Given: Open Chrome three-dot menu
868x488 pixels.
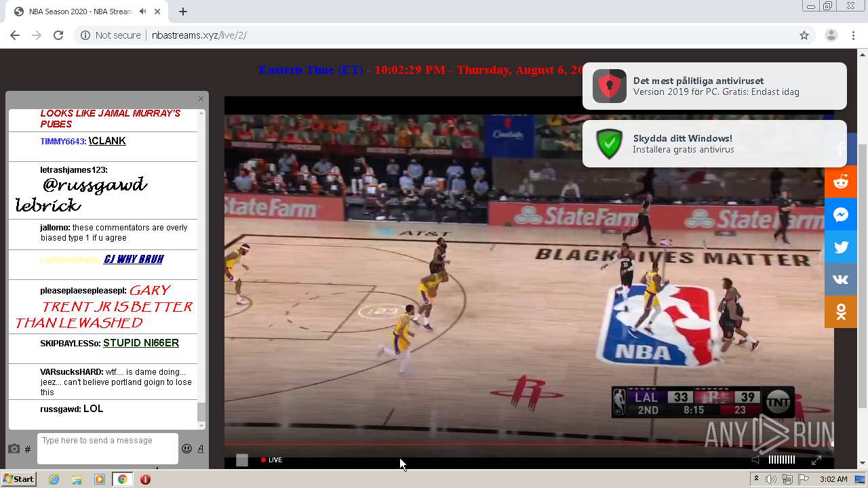Looking at the screenshot, I should coord(854,35).
